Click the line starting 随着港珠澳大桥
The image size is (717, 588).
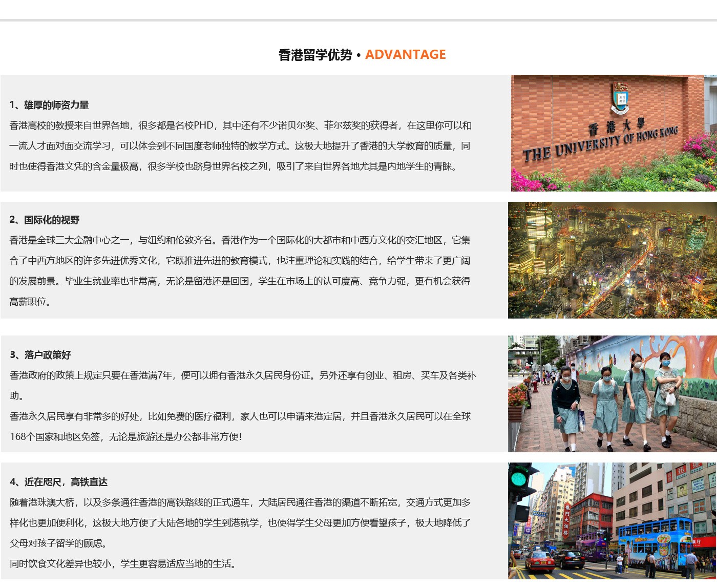(x=240, y=502)
